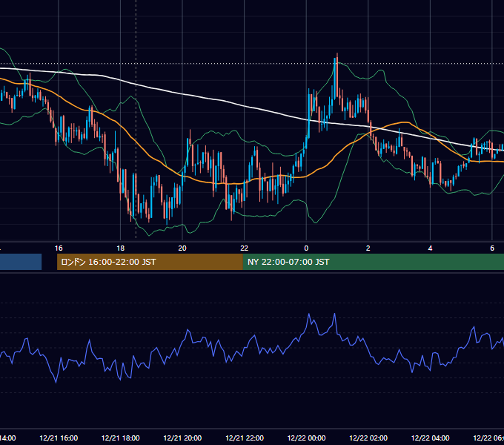Click the '22' hour label on price chart axis
The height and width of the screenshot is (445, 504).
245,248
